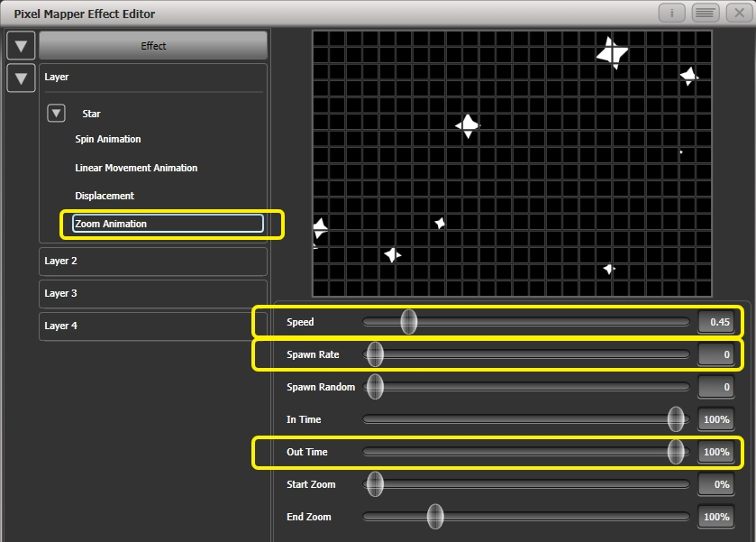This screenshot has height=542, width=756.
Task: Select Linear Movement Animation
Action: pos(136,168)
